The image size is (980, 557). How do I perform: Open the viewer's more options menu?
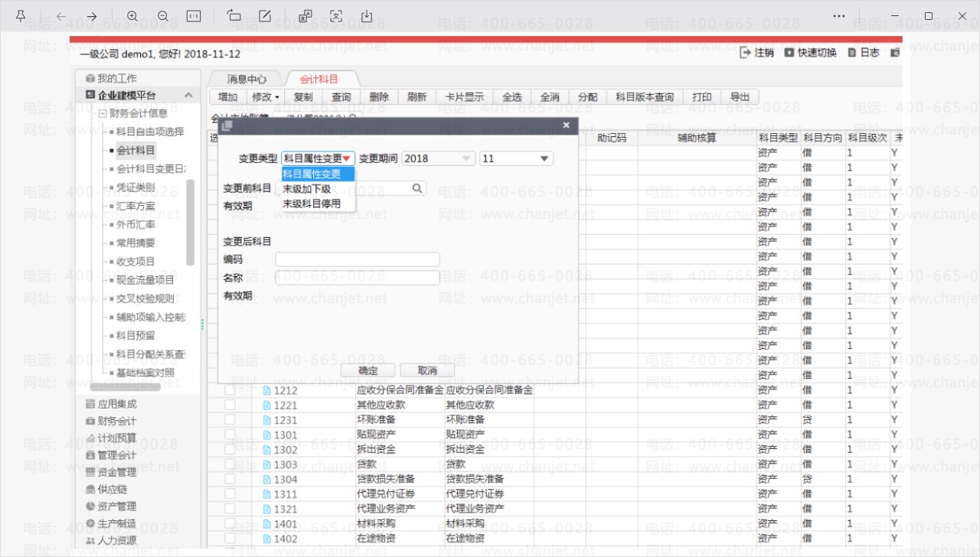(x=840, y=16)
